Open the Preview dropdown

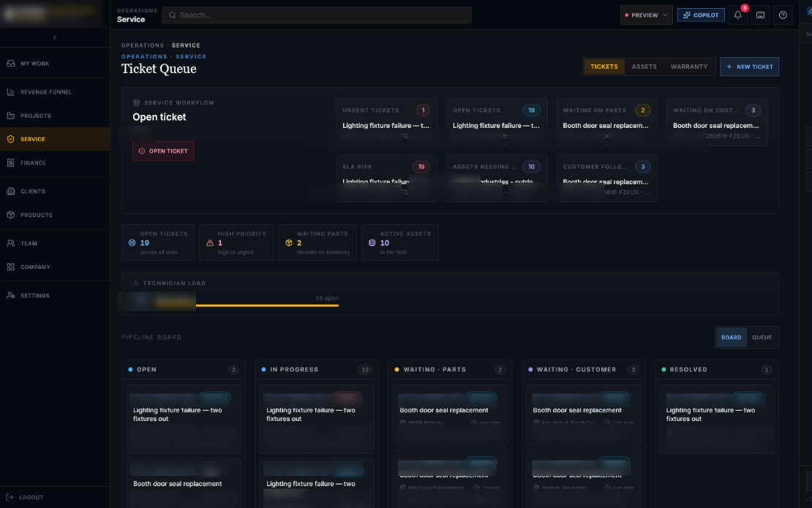pyautogui.click(x=646, y=15)
